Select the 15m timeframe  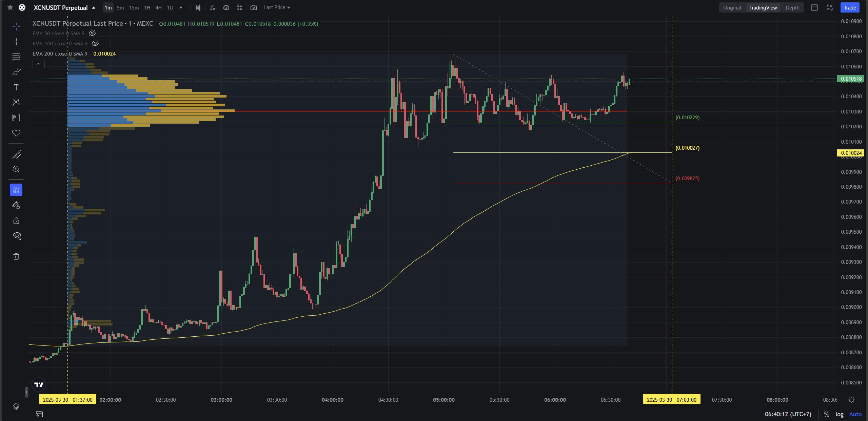(x=134, y=7)
